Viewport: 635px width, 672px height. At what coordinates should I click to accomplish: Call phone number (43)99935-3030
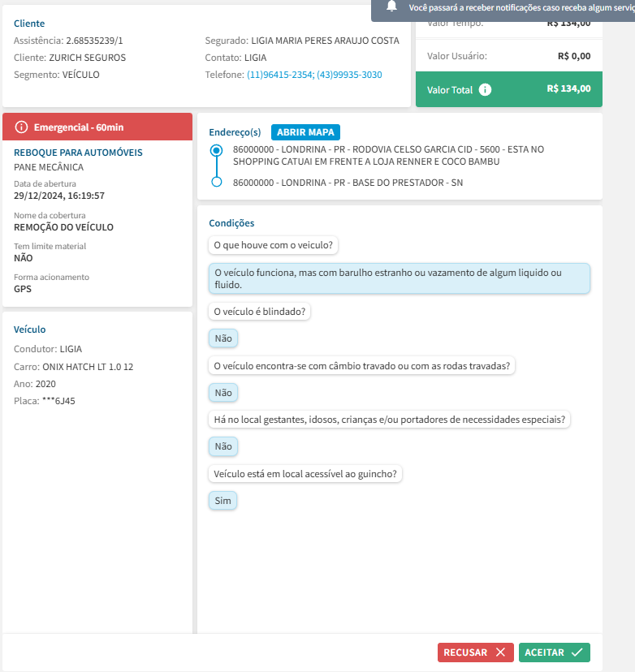[x=349, y=75]
